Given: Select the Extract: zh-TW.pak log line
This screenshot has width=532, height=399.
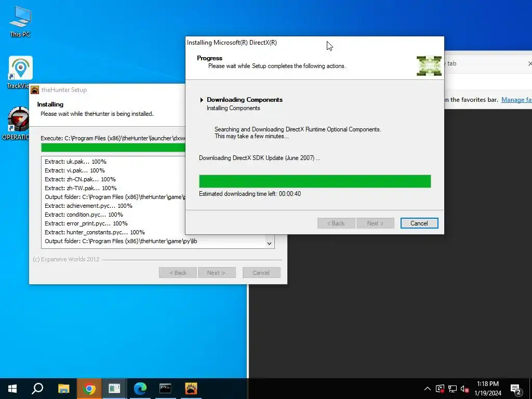Looking at the screenshot, I should click(x=81, y=188).
